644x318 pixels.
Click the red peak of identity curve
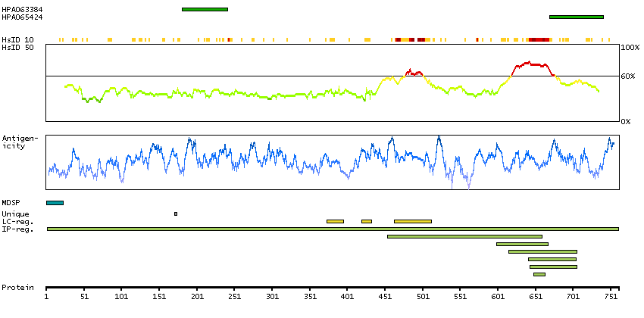(x=530, y=64)
